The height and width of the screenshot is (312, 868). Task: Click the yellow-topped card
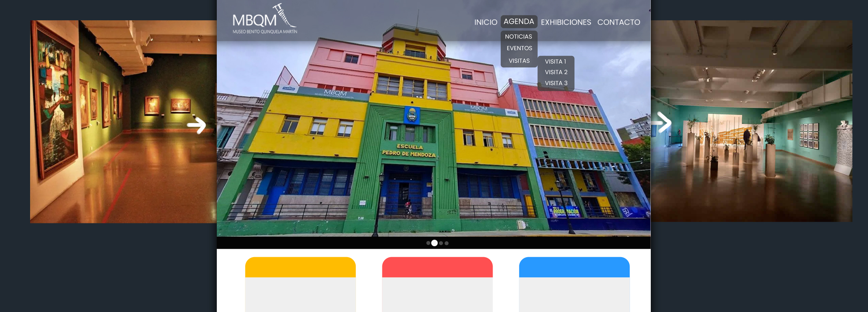[300, 284]
